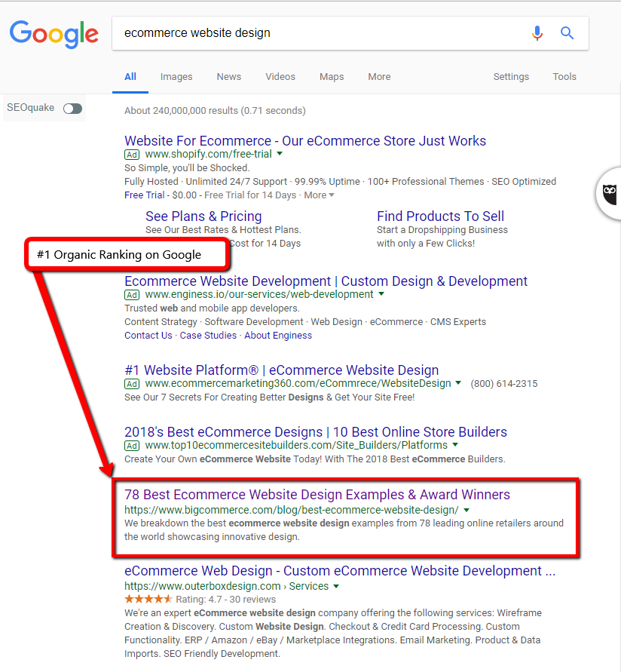Viewport: 621px width, 672px height.
Task: Switch to the Maps tab
Action: click(332, 77)
